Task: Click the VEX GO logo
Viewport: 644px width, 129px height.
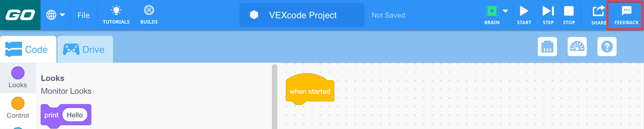Action: (x=20, y=15)
